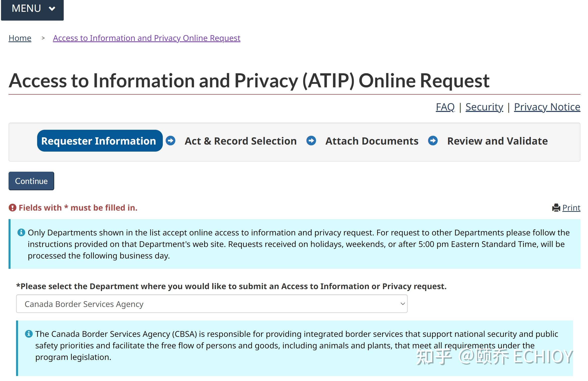This screenshot has height=381, width=588.
Task: Go to Act & Record Selection step
Action: [241, 141]
